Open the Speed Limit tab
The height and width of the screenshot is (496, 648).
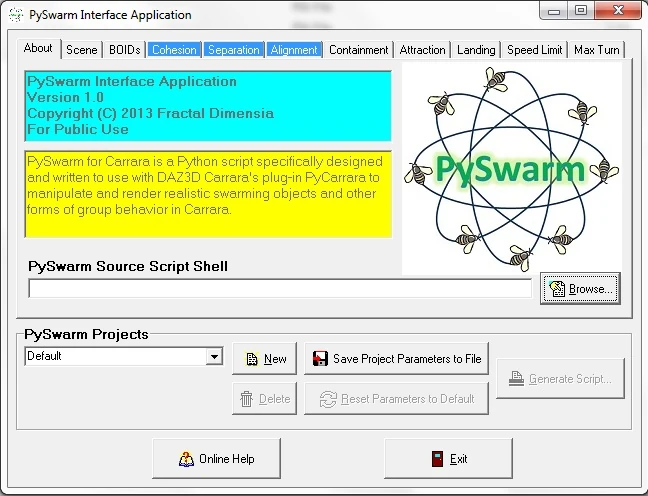tap(534, 50)
